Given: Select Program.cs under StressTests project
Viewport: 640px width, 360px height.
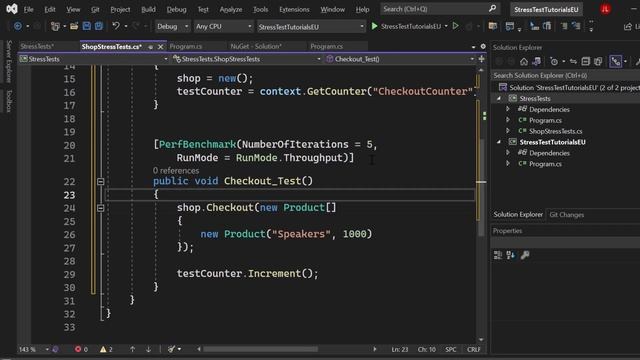Looking at the screenshot, I should click(x=545, y=120).
